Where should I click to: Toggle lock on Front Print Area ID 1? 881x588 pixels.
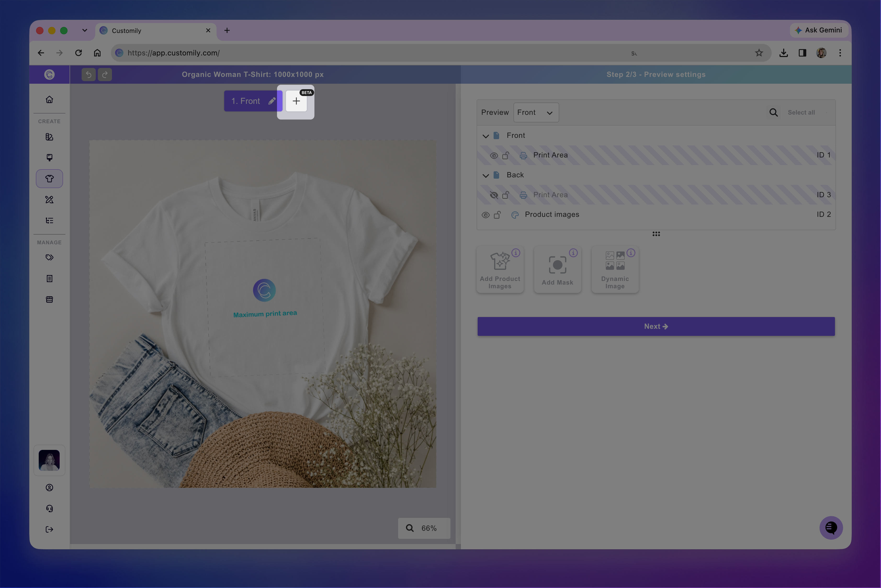(506, 155)
